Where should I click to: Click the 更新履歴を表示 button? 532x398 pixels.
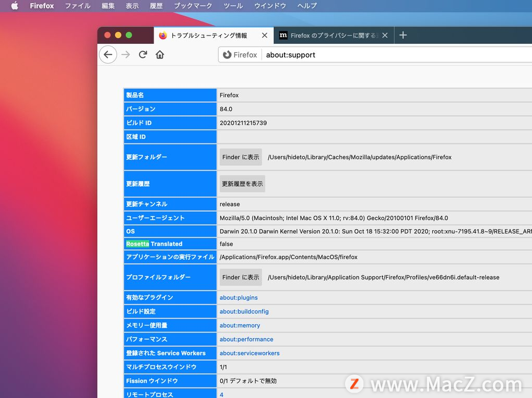click(242, 184)
